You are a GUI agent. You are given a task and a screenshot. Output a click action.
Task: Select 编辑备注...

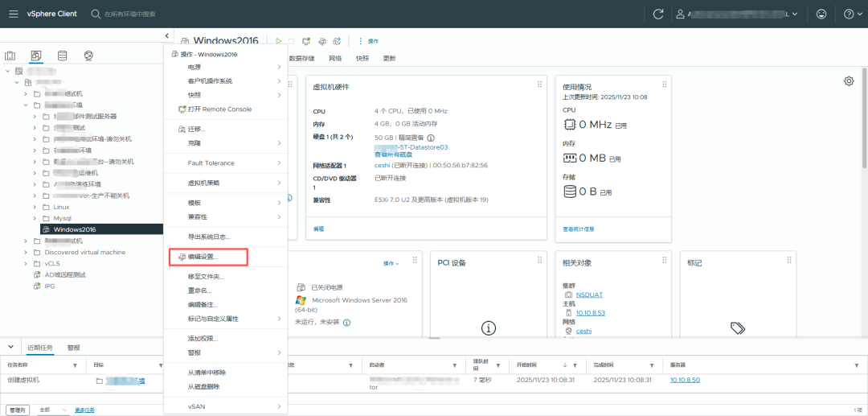click(x=226, y=305)
